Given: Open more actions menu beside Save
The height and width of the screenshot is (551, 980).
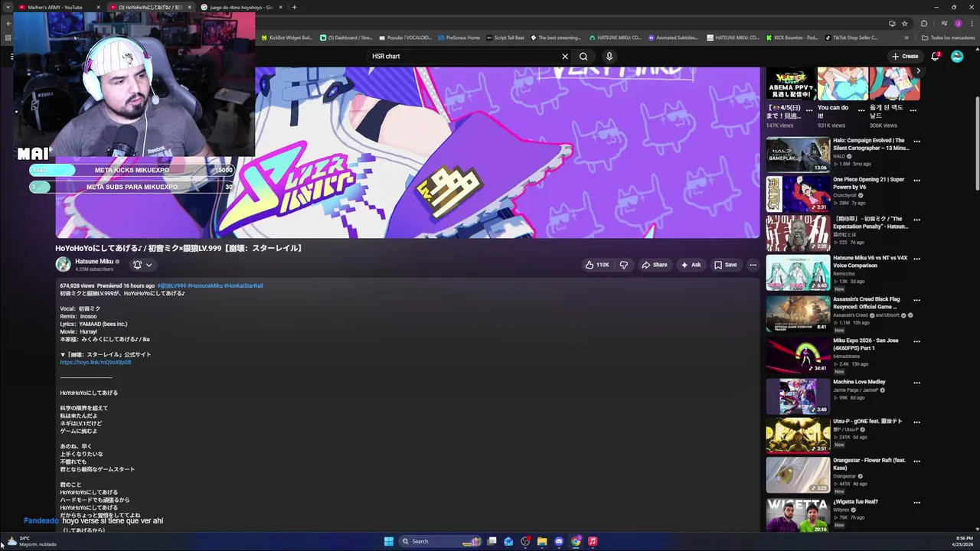Looking at the screenshot, I should pos(753,265).
